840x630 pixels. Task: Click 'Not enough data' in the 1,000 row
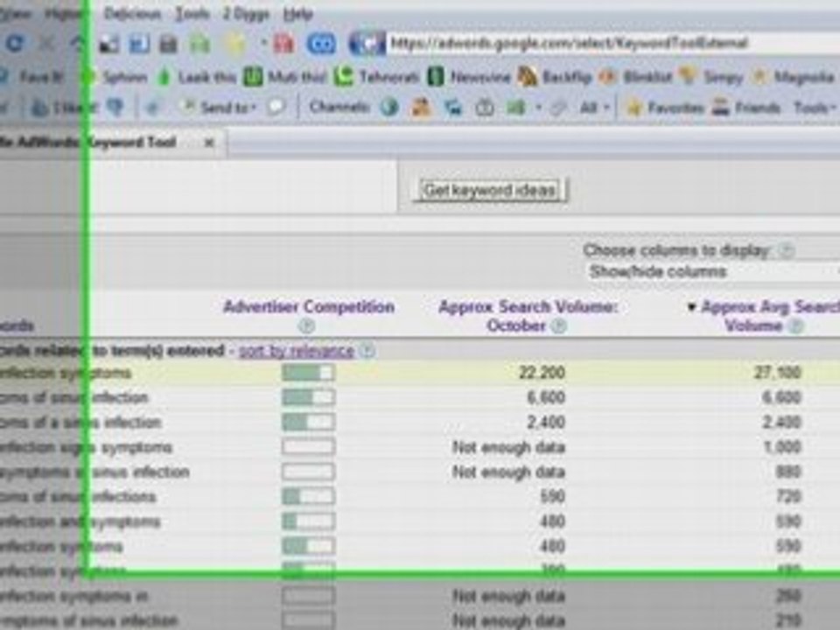pyautogui.click(x=508, y=447)
